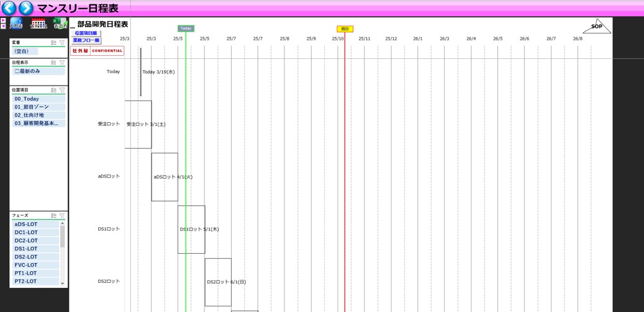Select PT1-LOT phase filter
The height and width of the screenshot is (312, 644).
pos(36,274)
